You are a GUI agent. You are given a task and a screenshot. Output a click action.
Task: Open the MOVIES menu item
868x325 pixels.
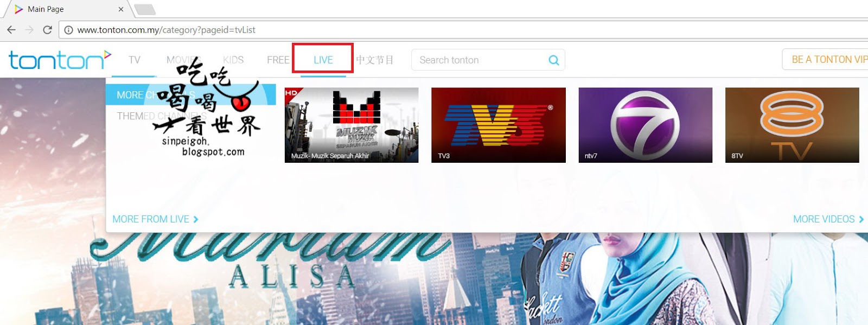(x=184, y=60)
